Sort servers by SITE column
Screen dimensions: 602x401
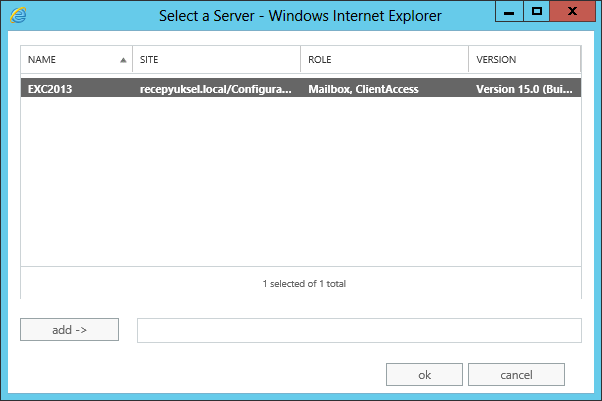click(x=217, y=60)
